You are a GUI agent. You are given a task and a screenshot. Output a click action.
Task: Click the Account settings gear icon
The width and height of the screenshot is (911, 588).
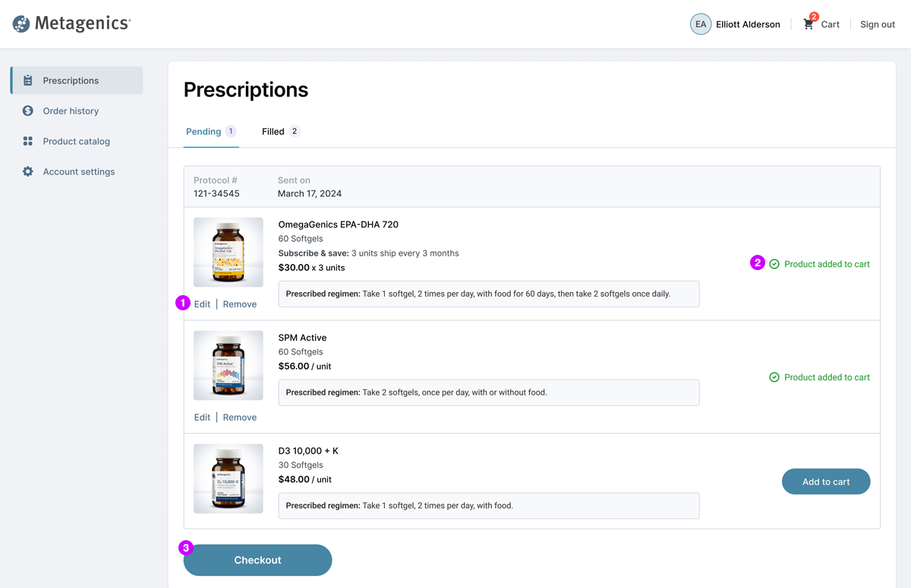click(28, 171)
